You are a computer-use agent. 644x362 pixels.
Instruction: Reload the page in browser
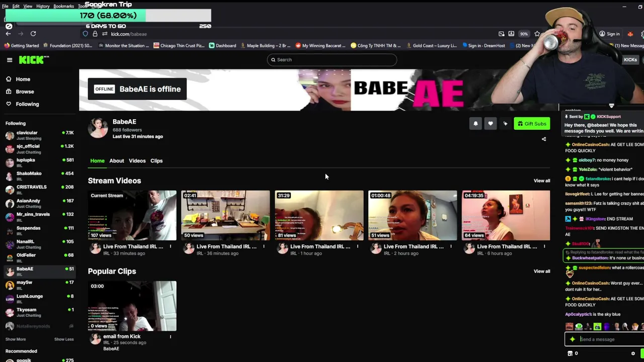tap(33, 34)
